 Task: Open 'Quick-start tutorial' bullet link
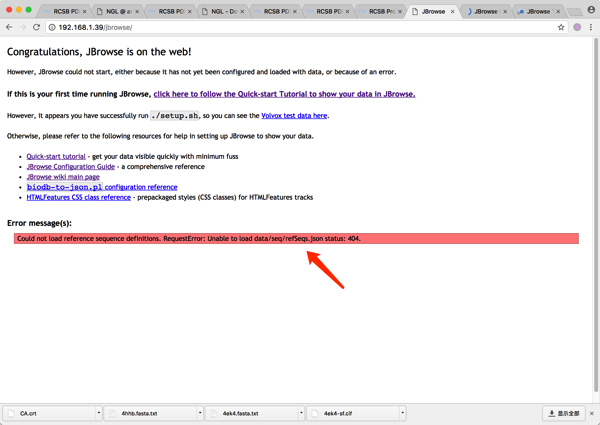pos(56,156)
